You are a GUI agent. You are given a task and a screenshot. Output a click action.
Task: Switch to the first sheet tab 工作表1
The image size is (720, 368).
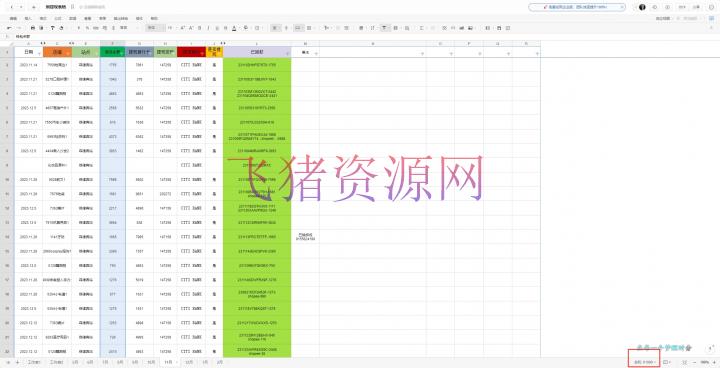(x=34, y=362)
